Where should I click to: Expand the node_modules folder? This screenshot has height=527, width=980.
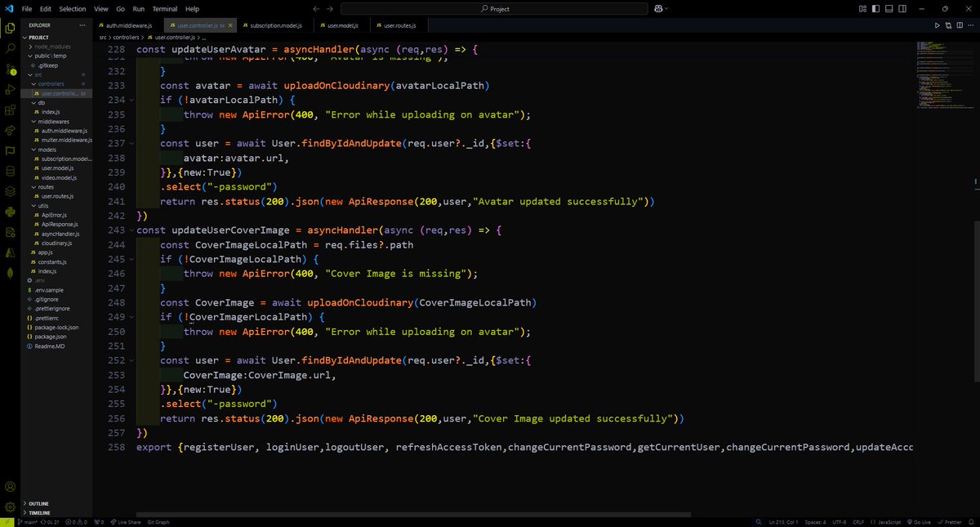(56, 47)
